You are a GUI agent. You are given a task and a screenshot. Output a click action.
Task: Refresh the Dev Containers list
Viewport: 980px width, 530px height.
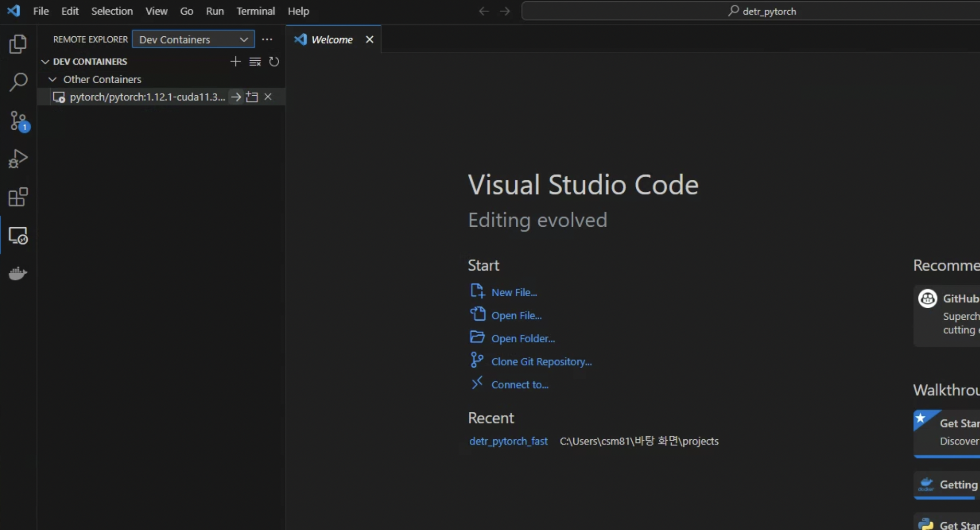[274, 62]
